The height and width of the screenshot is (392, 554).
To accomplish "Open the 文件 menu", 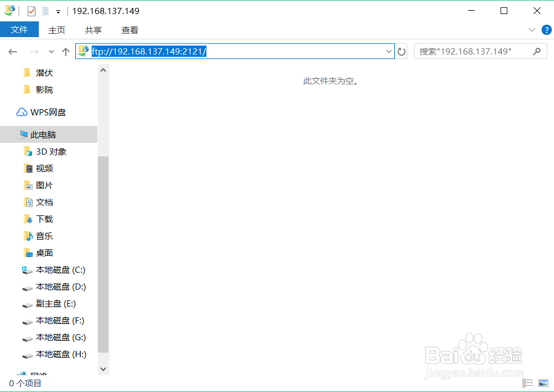I will (x=20, y=29).
